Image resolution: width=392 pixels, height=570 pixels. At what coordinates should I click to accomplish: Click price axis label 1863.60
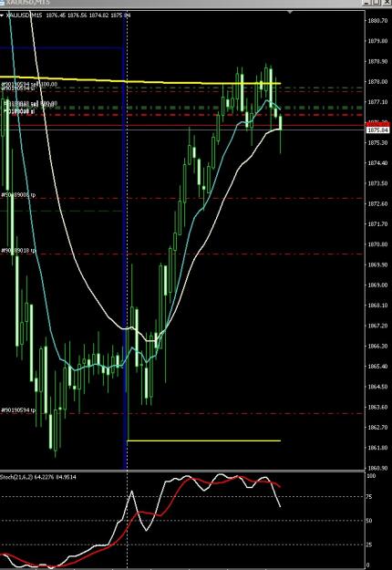pyautogui.click(x=377, y=407)
